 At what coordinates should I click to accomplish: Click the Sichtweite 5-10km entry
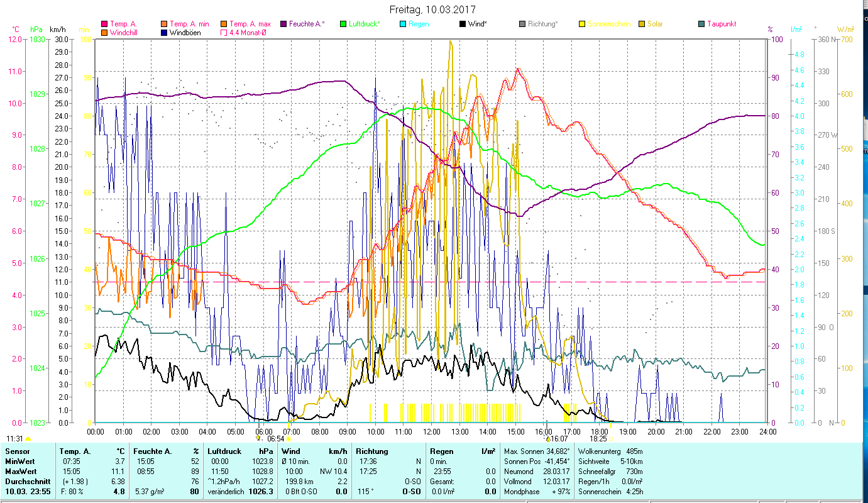(610, 462)
